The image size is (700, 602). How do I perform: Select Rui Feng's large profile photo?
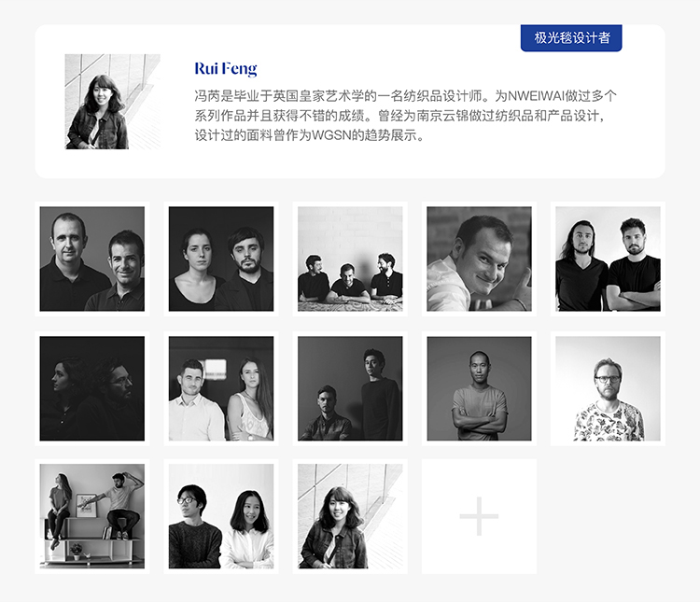113,102
